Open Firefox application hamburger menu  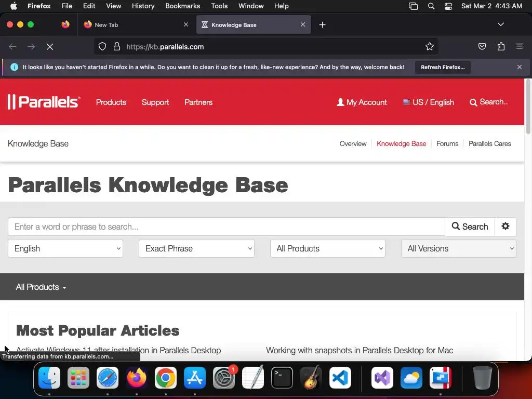coord(520,47)
